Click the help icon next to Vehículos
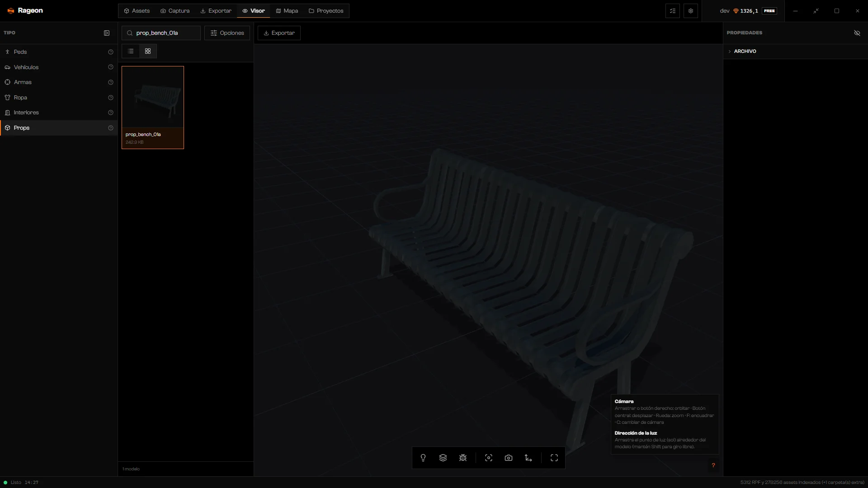This screenshot has width=868, height=488. pyautogui.click(x=111, y=67)
